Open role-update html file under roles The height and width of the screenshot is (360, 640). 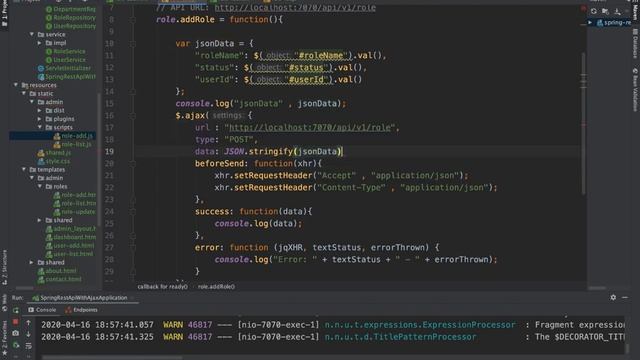75,211
